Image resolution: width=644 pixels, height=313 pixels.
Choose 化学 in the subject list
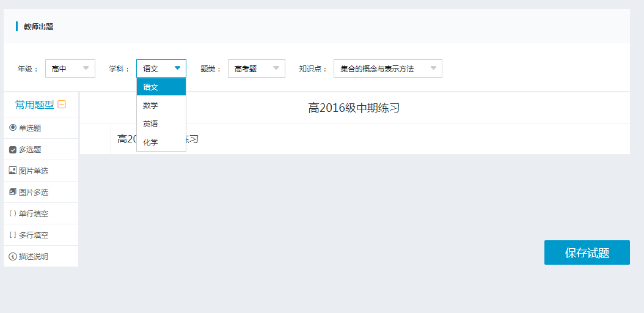(161, 142)
